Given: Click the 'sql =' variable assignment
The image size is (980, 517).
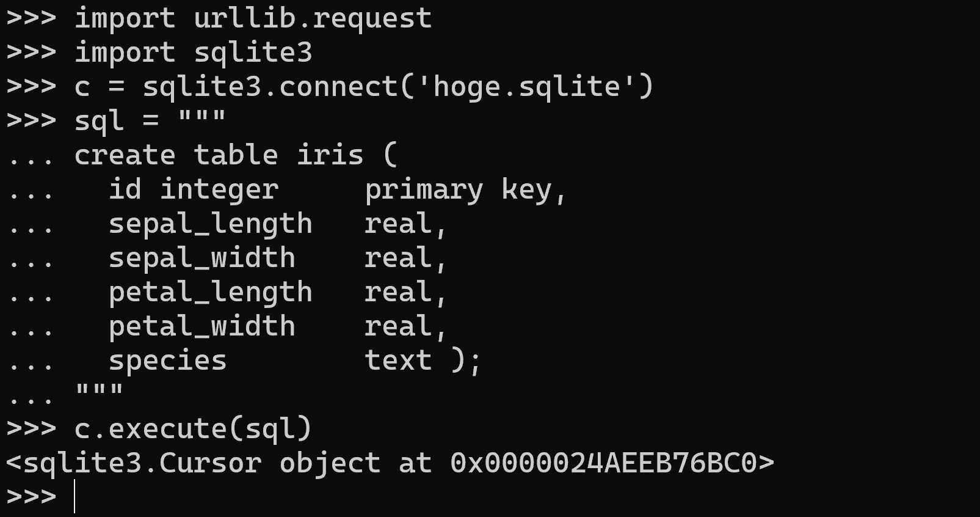Looking at the screenshot, I should click(116, 121).
